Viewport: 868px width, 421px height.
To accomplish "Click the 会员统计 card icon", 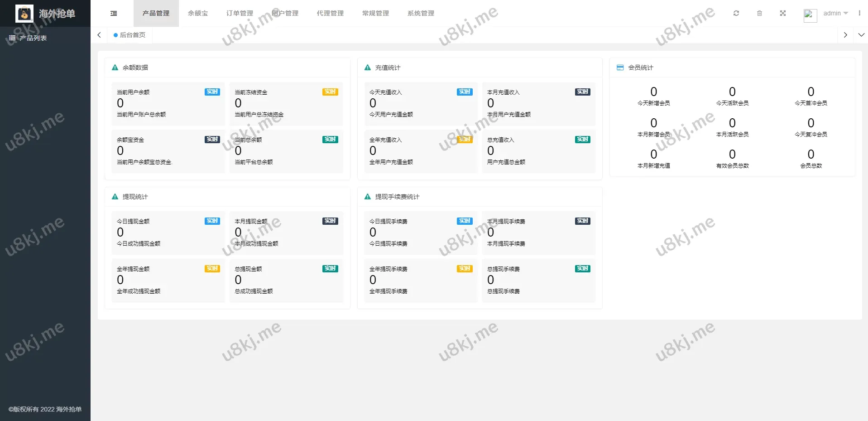I will [x=620, y=68].
